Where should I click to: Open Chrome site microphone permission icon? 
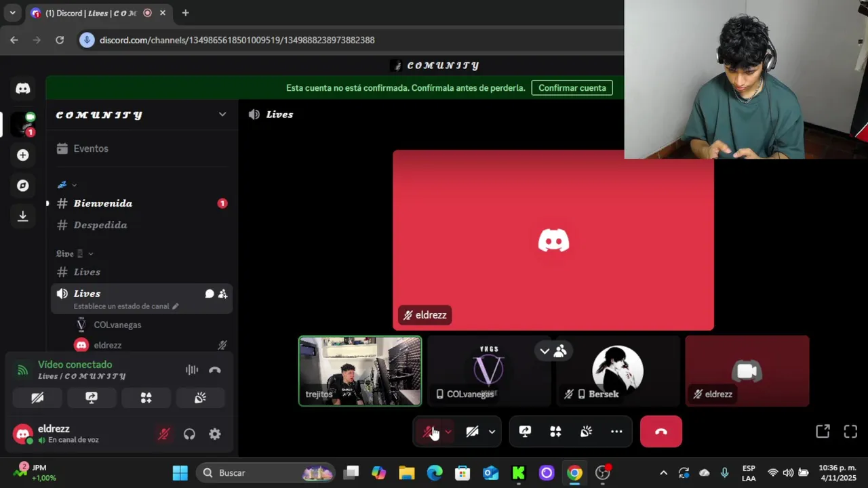[87, 40]
